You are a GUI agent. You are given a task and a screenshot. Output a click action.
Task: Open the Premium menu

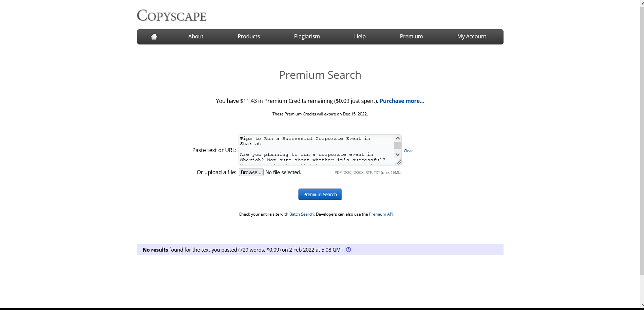coord(411,36)
